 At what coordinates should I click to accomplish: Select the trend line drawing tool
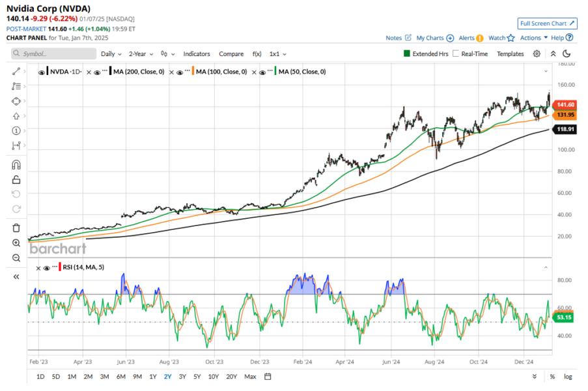[x=16, y=70]
